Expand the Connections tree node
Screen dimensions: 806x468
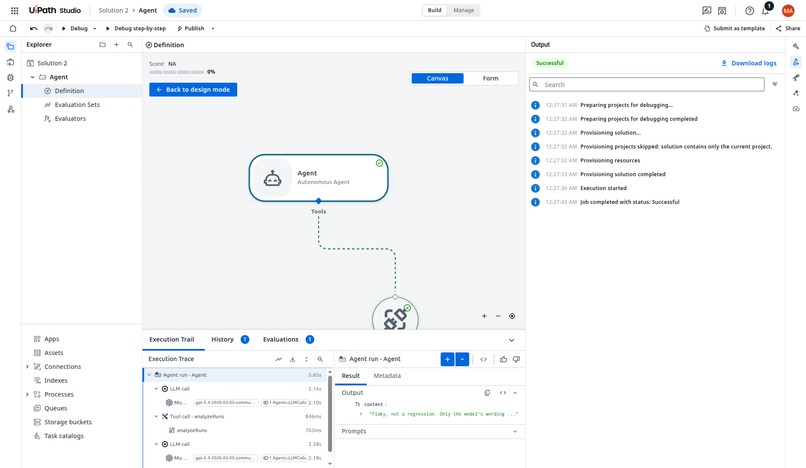pos(27,367)
